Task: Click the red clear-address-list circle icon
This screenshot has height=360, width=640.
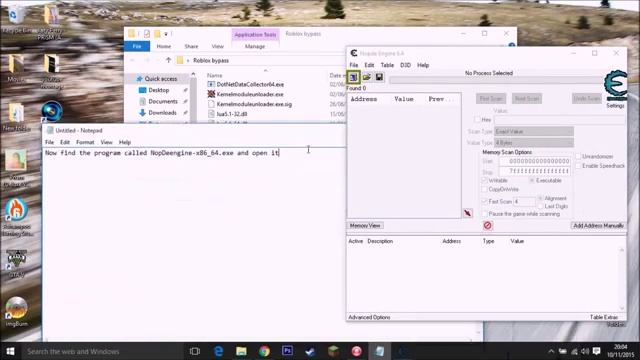Action: [487, 225]
